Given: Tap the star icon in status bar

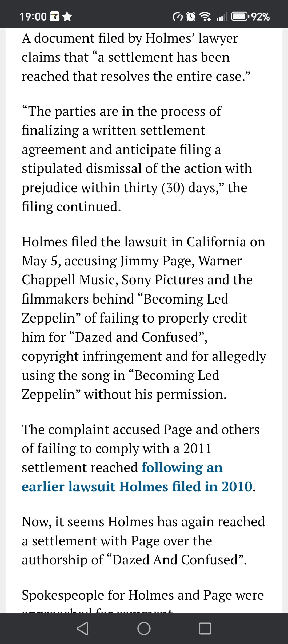Looking at the screenshot, I should (67, 17).
